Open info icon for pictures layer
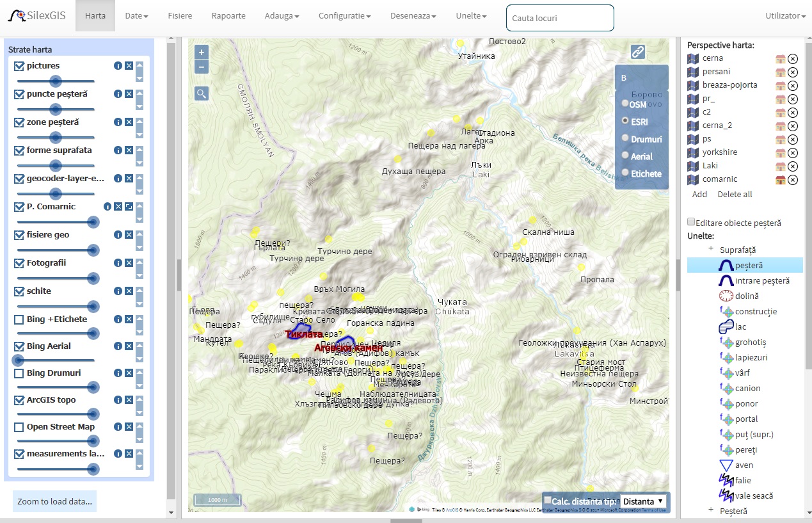This screenshot has width=812, height=523. point(118,66)
